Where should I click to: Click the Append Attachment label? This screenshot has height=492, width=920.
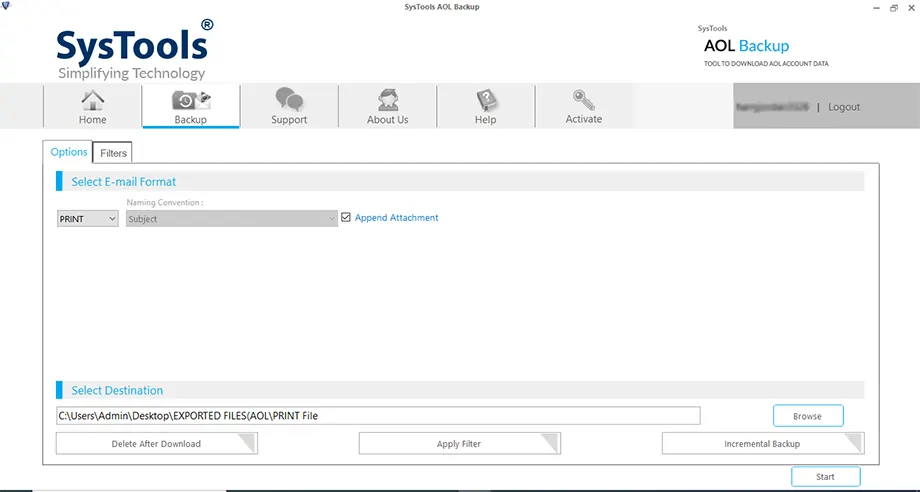point(397,217)
